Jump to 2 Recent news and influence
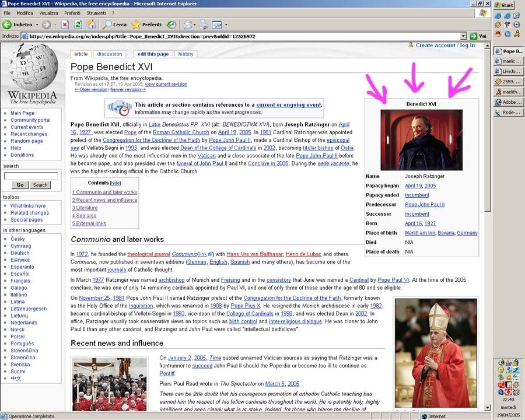 pos(105,200)
